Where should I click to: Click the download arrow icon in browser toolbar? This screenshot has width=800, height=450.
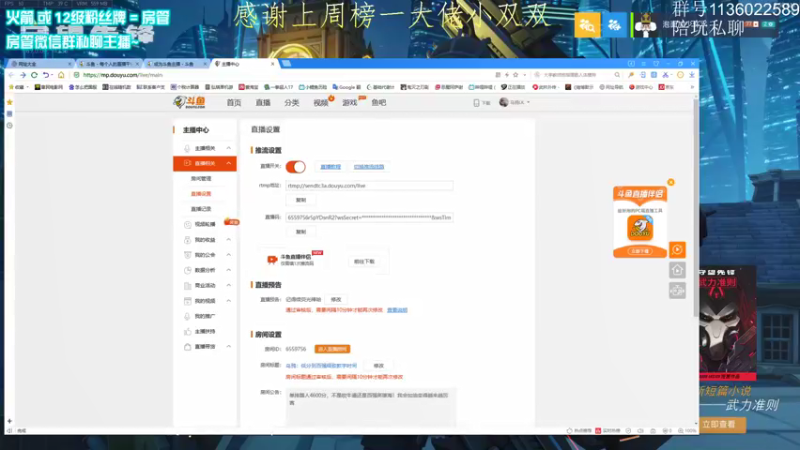tap(691, 75)
